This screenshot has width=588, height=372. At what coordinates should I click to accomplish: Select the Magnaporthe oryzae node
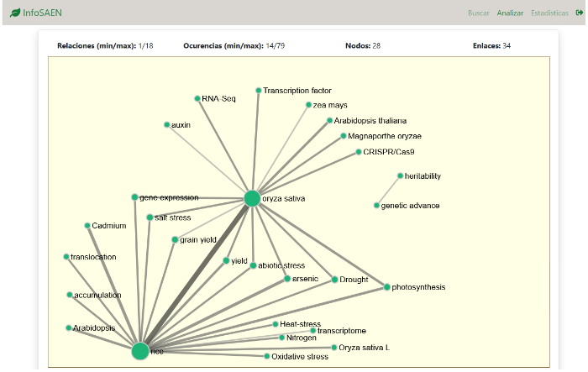tap(343, 135)
